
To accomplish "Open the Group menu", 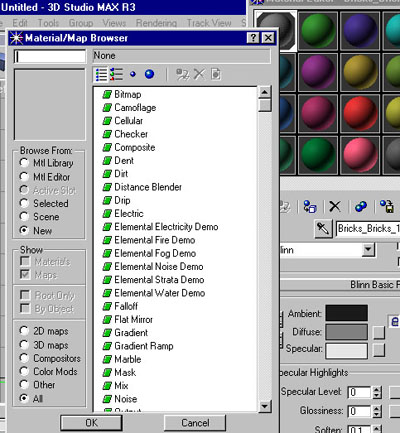I will tap(81, 23).
